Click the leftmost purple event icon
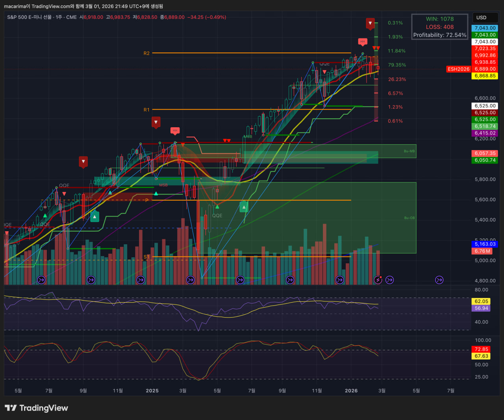This screenshot has width=504, height=420. point(41,280)
